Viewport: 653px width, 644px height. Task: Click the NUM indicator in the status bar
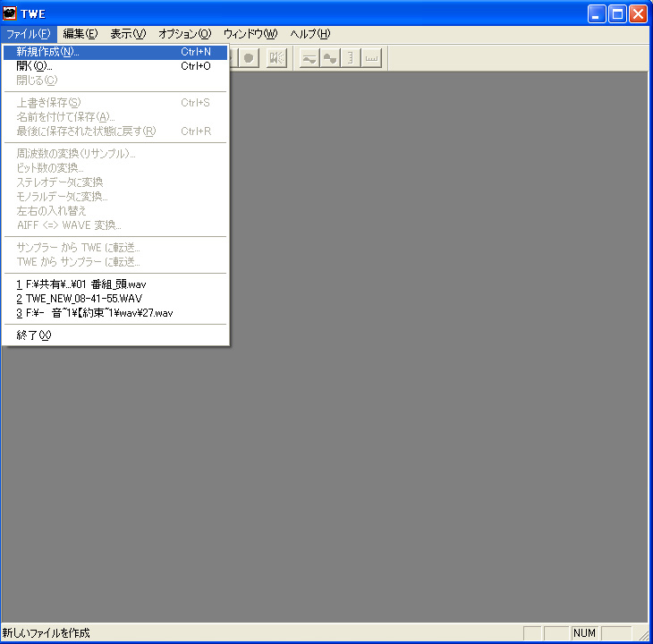point(584,632)
